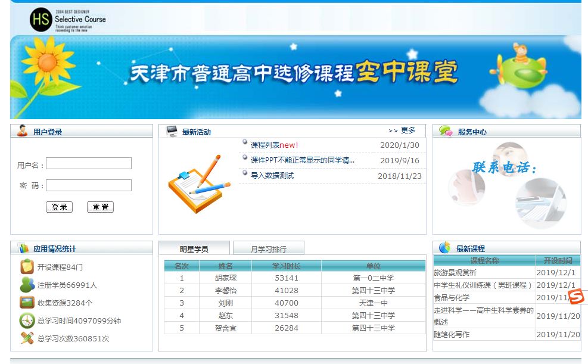Click the clock icon for 总学习时间

click(27, 321)
